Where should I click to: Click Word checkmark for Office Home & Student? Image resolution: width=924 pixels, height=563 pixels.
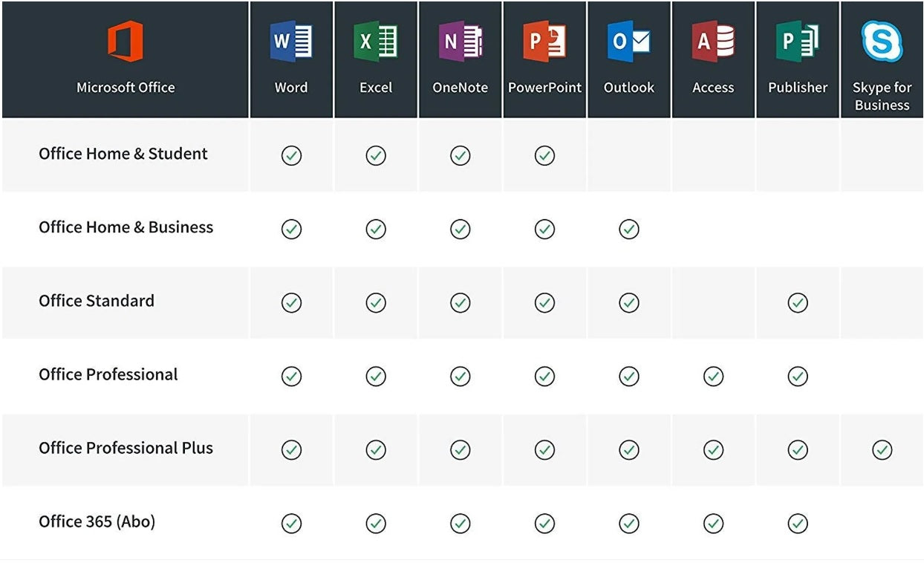point(291,155)
